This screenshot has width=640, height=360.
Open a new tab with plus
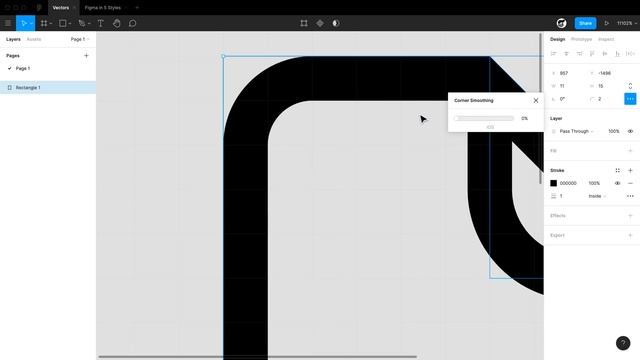coord(137,8)
